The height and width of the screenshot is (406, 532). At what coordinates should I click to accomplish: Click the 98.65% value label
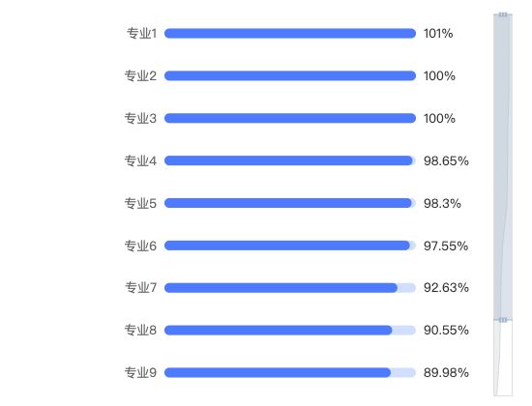pyautogui.click(x=446, y=160)
